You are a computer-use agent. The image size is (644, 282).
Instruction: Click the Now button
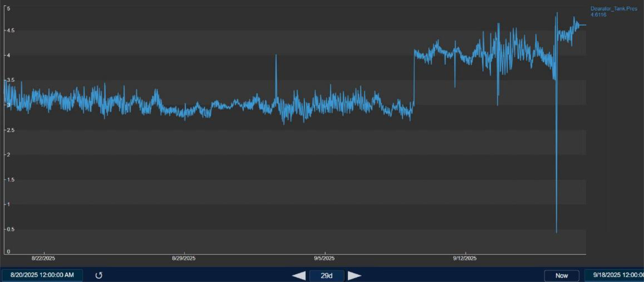pyautogui.click(x=561, y=275)
